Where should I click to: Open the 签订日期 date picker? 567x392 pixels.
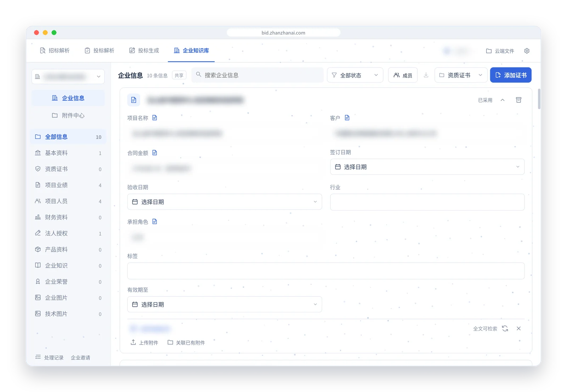click(x=427, y=167)
